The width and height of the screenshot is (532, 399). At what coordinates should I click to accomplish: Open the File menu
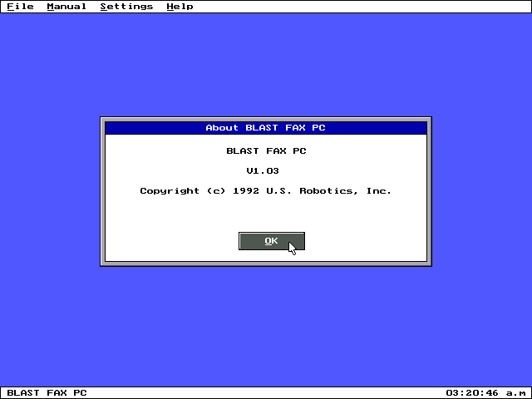(20, 7)
